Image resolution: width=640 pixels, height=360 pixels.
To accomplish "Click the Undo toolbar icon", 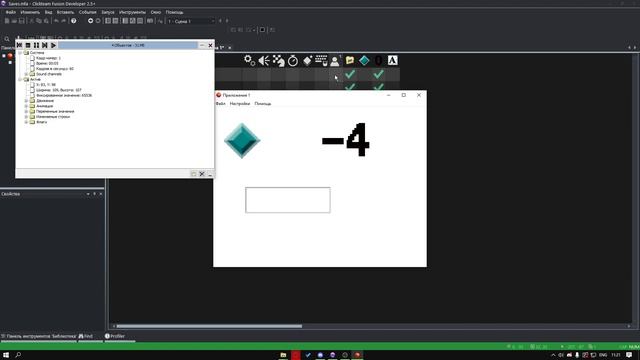I will (x=56, y=21).
